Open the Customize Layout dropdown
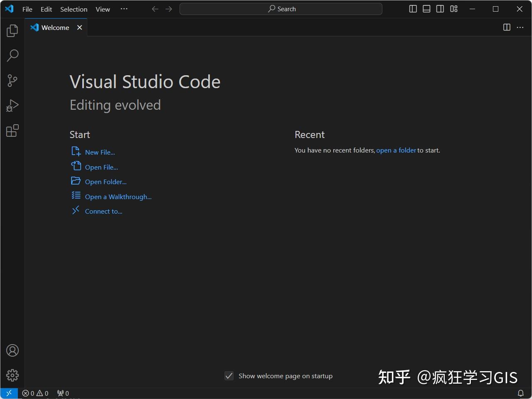This screenshot has height=399, width=532. 453,9
